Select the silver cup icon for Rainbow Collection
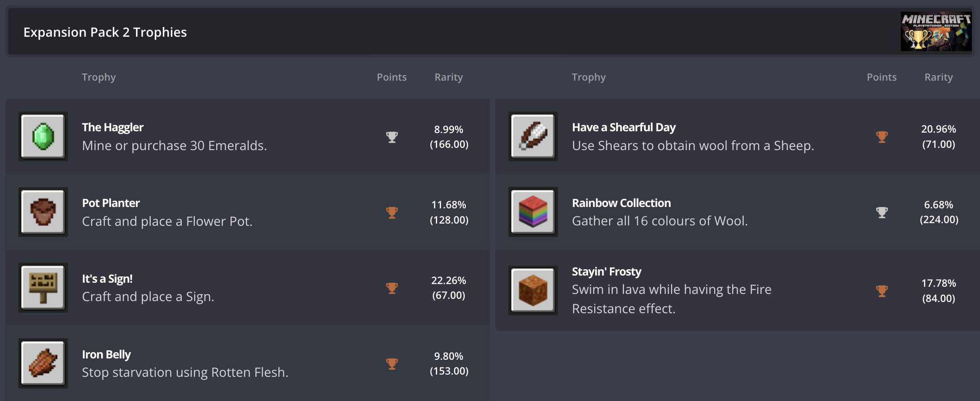Image resolution: width=980 pixels, height=401 pixels. pyautogui.click(x=882, y=212)
